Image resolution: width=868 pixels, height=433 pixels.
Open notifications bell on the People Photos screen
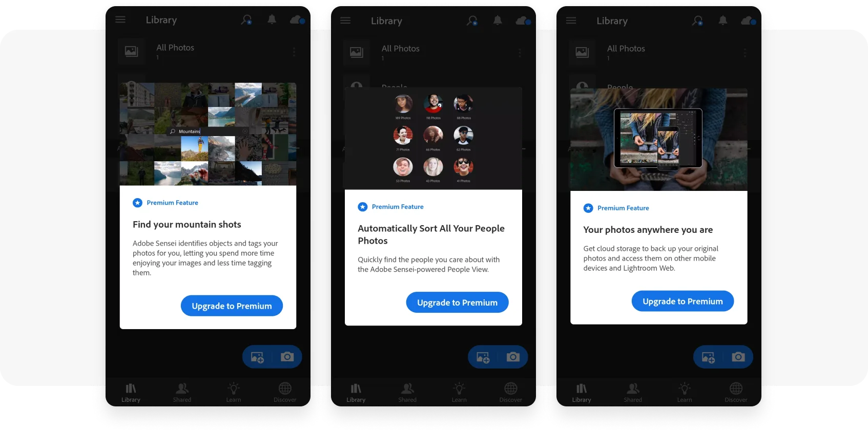497,20
